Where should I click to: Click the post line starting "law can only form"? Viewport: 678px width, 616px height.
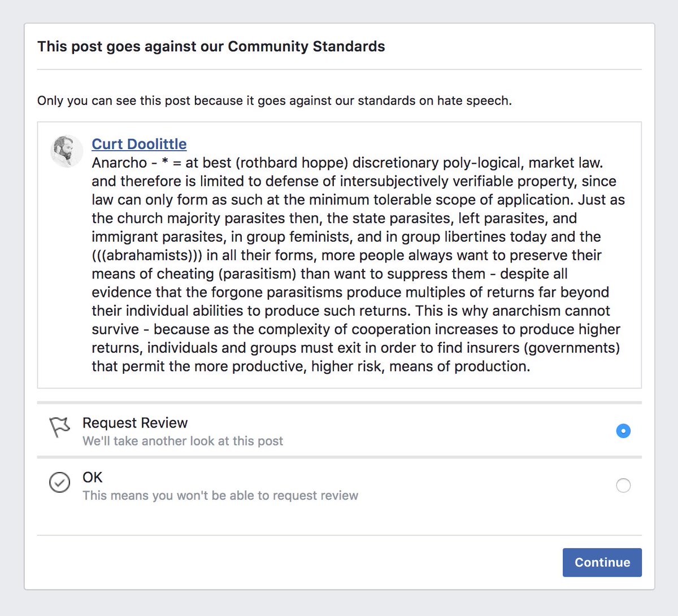pos(358,200)
